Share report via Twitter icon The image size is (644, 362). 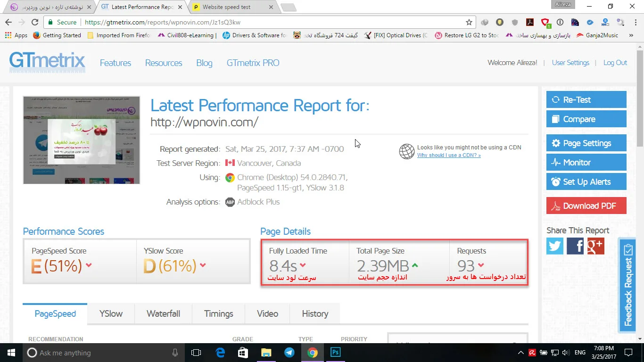tap(555, 246)
